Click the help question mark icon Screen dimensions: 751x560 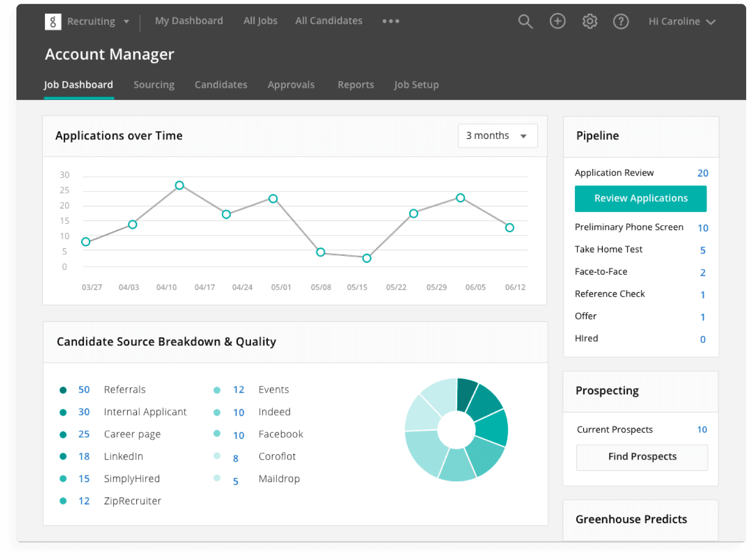pyautogui.click(x=621, y=21)
